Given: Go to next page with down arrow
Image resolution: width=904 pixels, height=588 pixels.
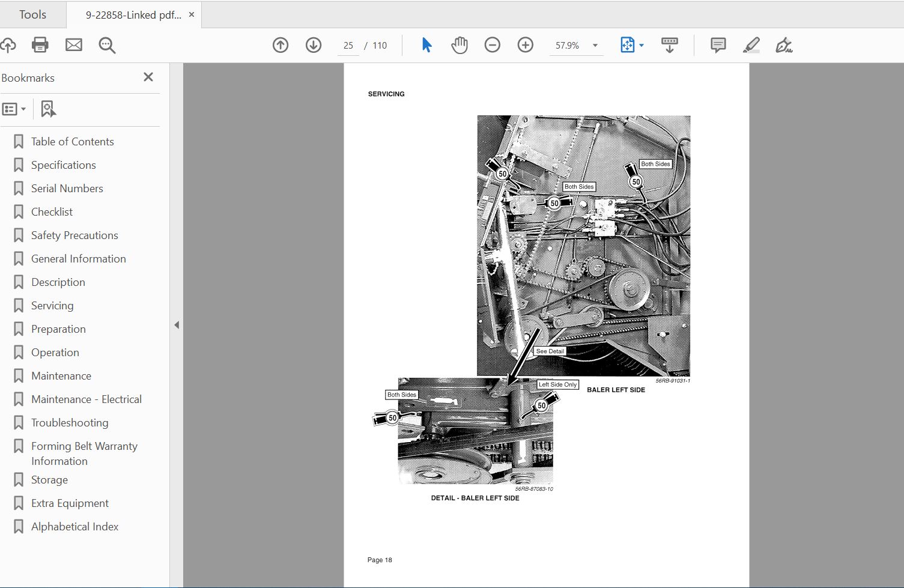Looking at the screenshot, I should (x=314, y=45).
